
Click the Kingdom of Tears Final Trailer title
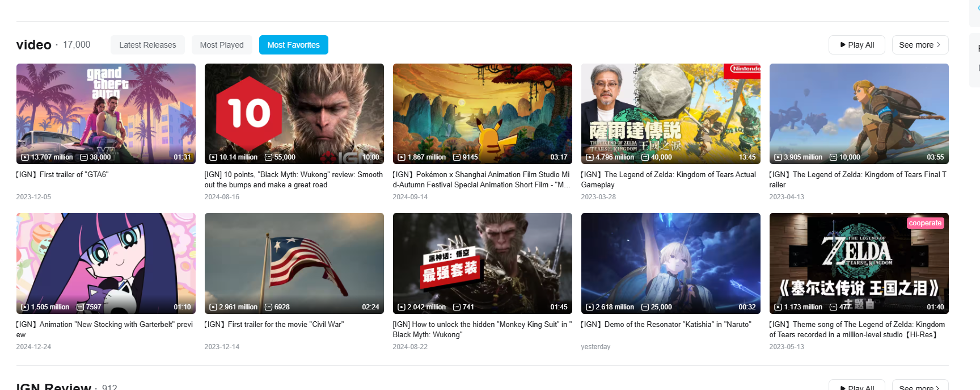(x=858, y=180)
